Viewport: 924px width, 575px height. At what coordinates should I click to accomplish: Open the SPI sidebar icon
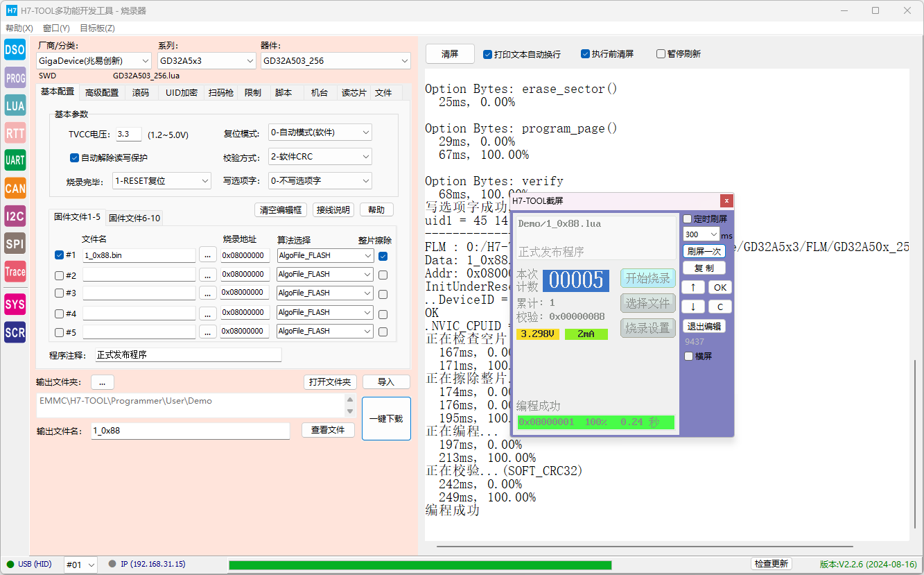[15, 243]
